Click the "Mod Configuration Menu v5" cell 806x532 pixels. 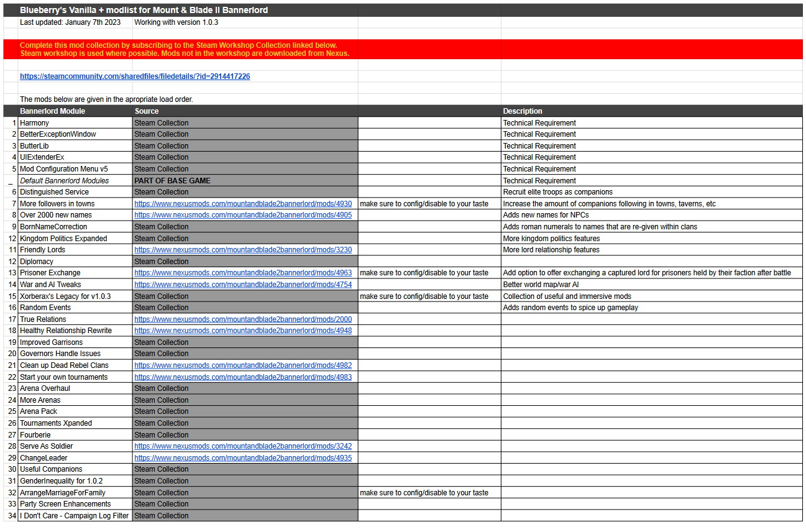tap(75, 169)
